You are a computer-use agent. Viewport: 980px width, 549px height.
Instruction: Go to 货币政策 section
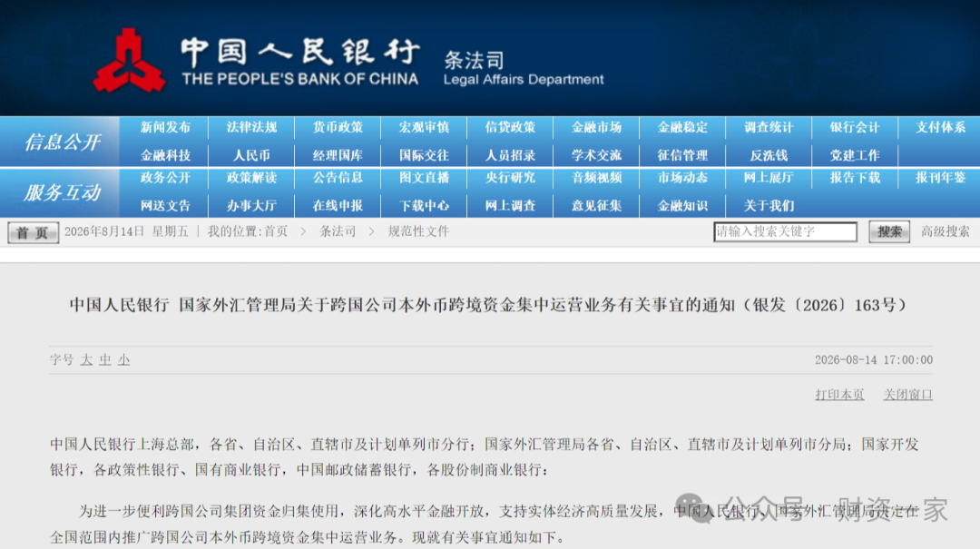(338, 128)
